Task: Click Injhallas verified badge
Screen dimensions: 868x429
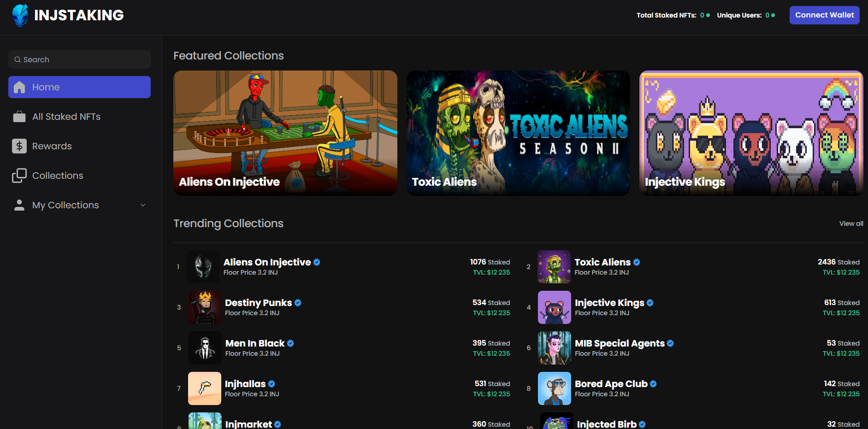Action: tap(272, 384)
